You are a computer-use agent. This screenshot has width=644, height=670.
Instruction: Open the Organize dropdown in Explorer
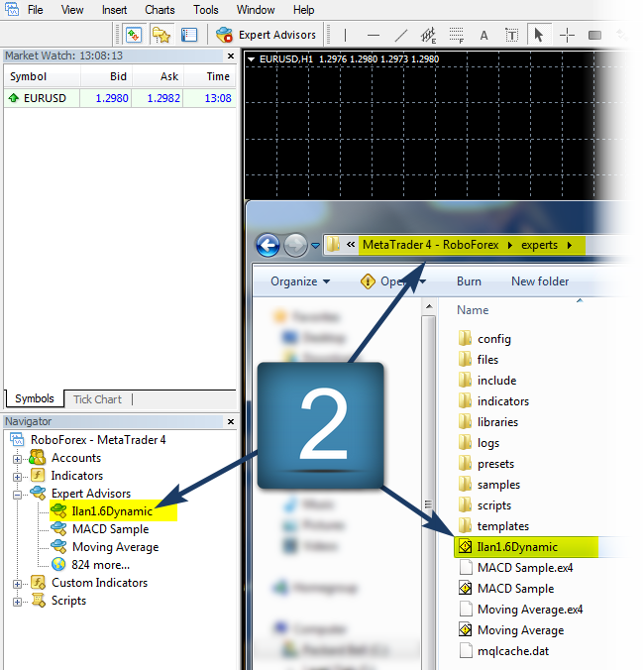tap(299, 281)
